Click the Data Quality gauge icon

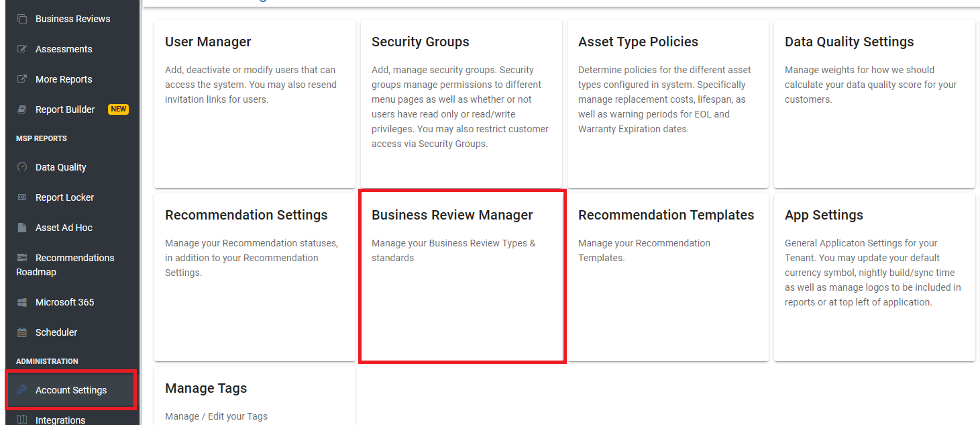pos(22,167)
